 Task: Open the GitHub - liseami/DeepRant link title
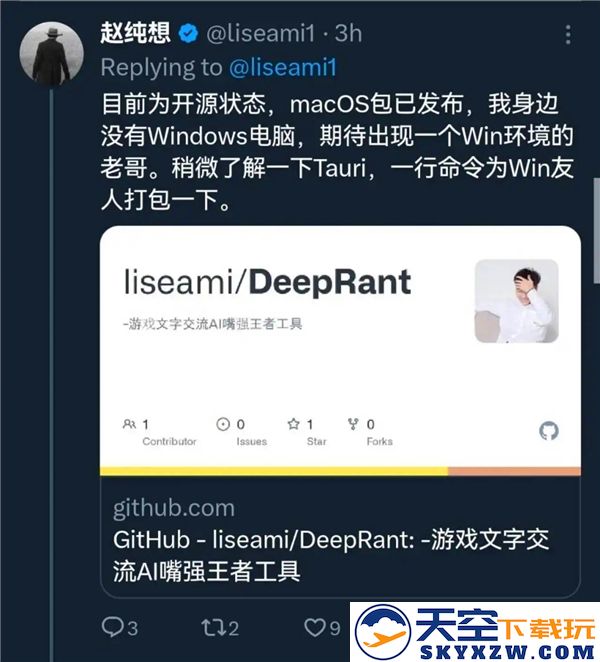pyautogui.click(x=331, y=555)
